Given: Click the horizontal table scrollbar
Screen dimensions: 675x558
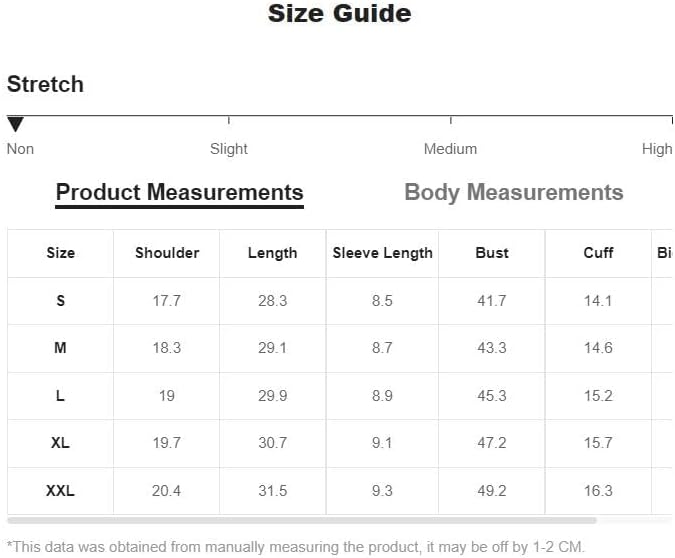Looking at the screenshot, I should pos(302,521).
